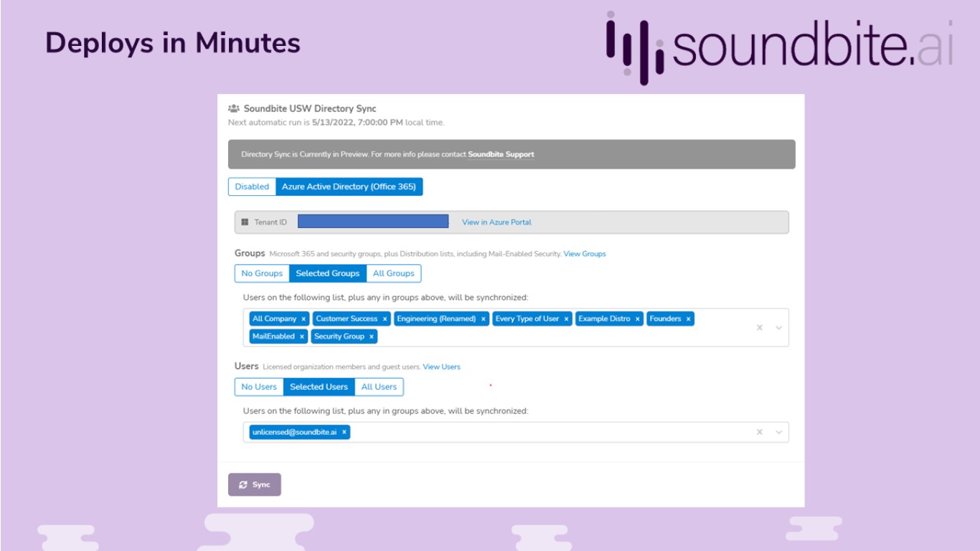Image resolution: width=980 pixels, height=551 pixels.
Task: Click the Sync button
Action: click(x=255, y=484)
